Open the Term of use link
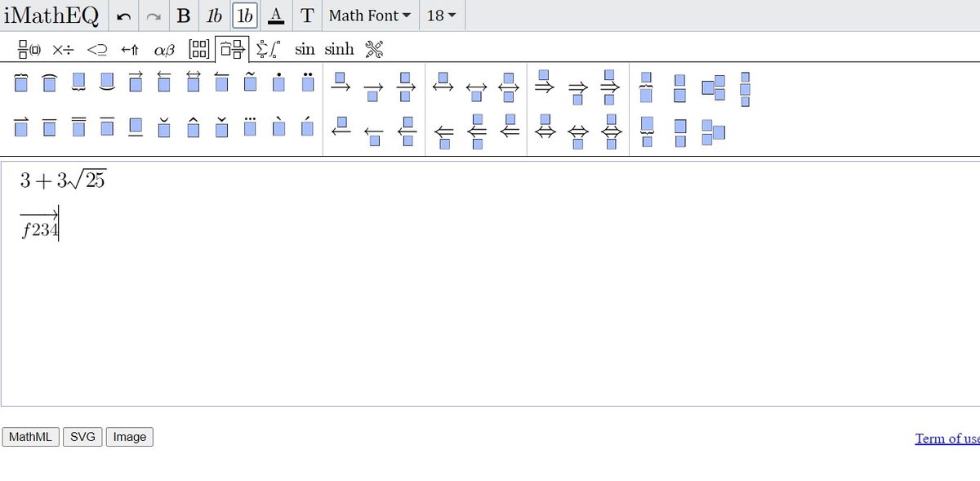Viewport: 980px width, 481px height. point(946,439)
